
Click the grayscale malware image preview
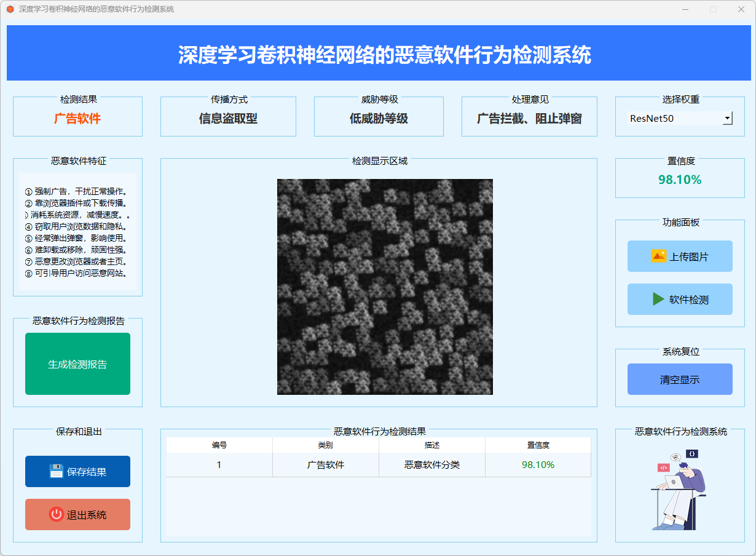click(385, 287)
